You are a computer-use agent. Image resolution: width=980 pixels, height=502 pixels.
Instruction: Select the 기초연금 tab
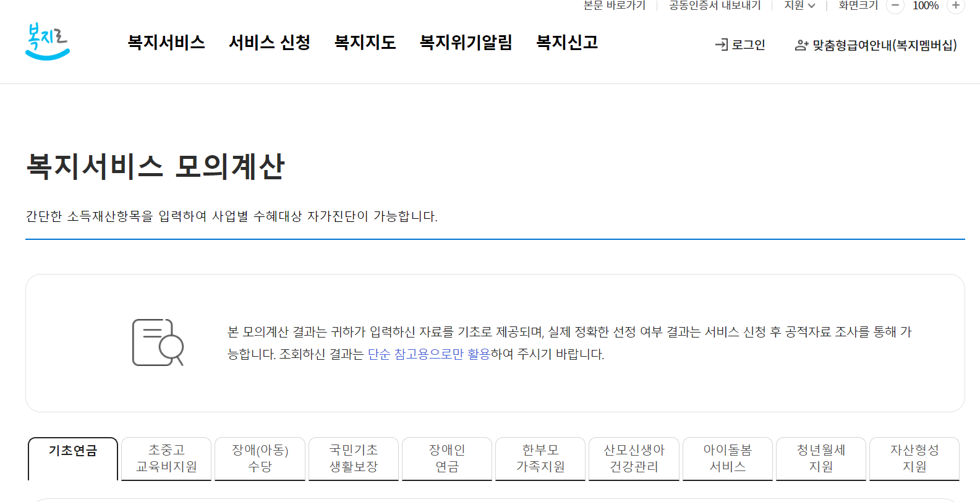tap(73, 458)
